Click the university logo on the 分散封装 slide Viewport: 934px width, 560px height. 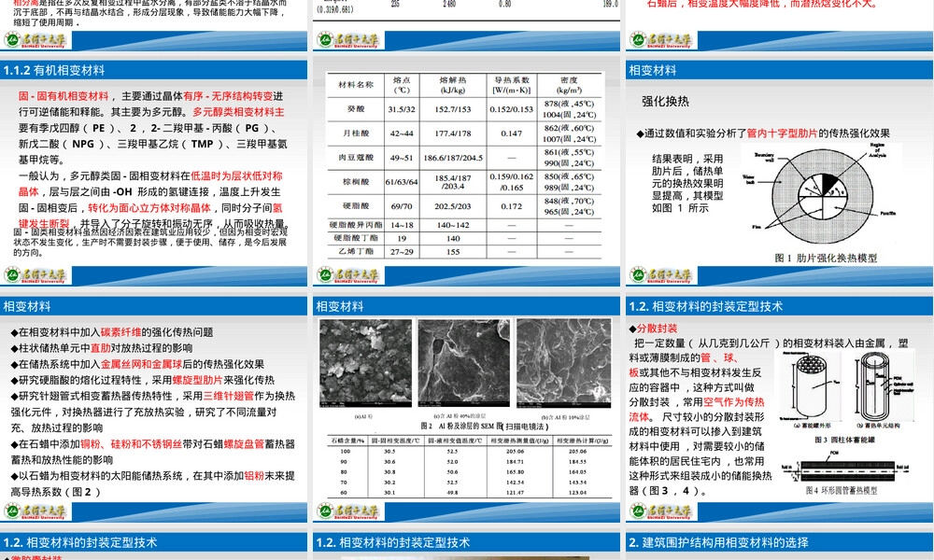click(x=661, y=511)
